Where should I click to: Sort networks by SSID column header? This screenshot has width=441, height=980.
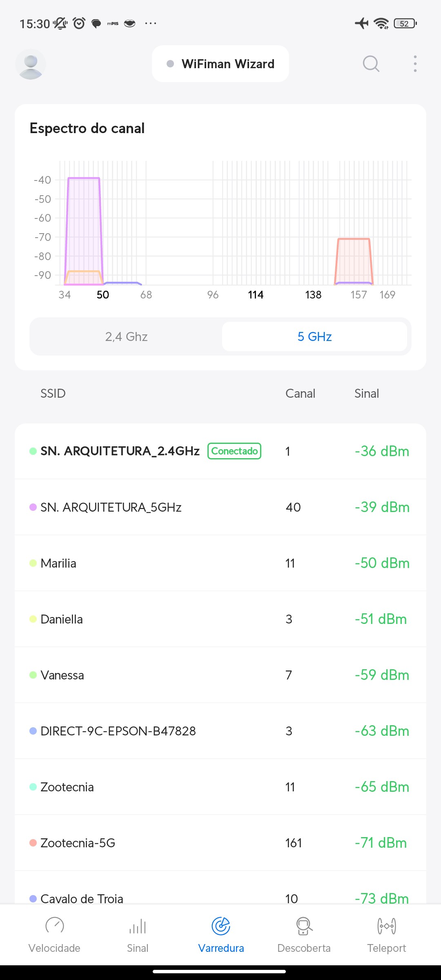click(x=53, y=393)
